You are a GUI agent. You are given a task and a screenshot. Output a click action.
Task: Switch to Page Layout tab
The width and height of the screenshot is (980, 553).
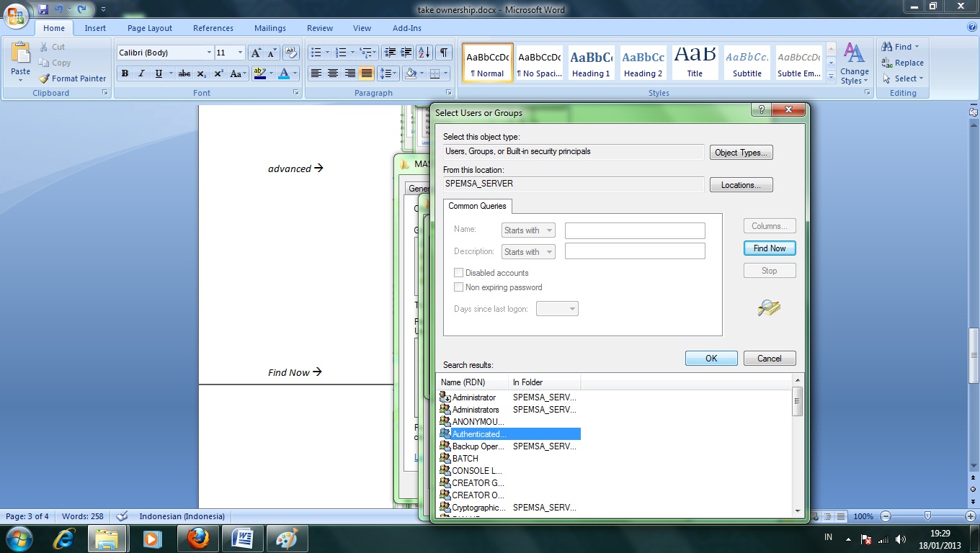pos(150,28)
